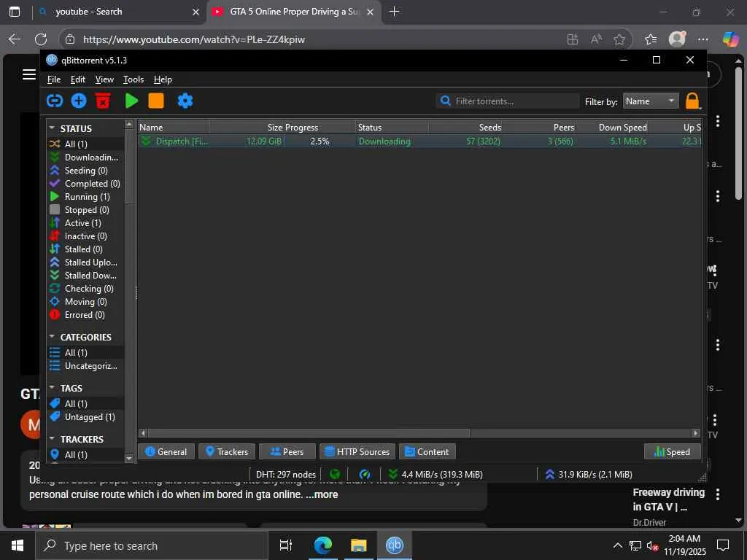Select All (1) under Status
Screen dimensions: 747x560
[85, 144]
